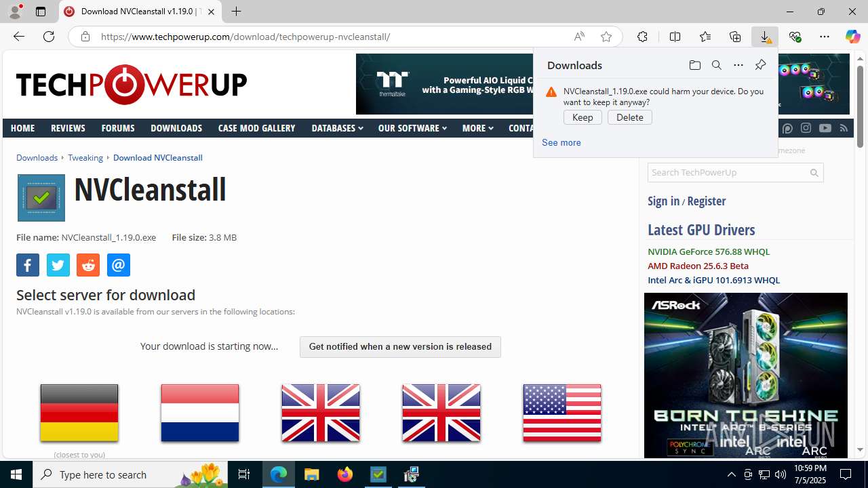Open Case Mod Gallery

256,128
